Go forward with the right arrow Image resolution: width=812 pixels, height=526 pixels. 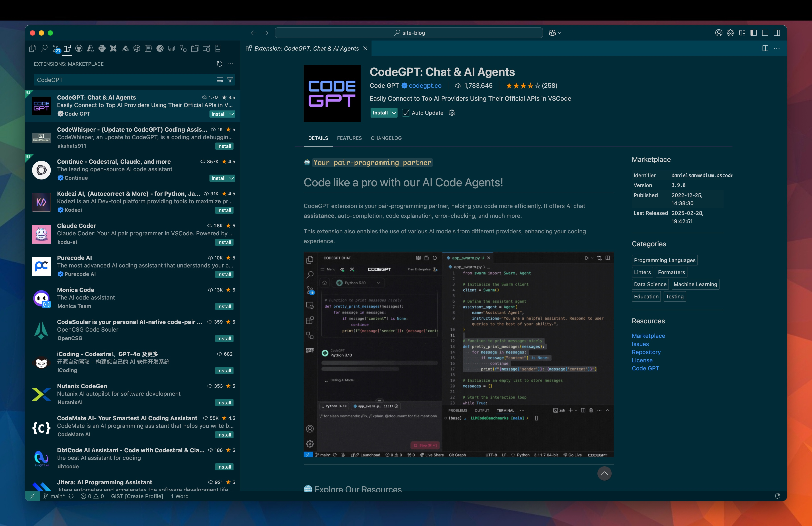point(265,33)
